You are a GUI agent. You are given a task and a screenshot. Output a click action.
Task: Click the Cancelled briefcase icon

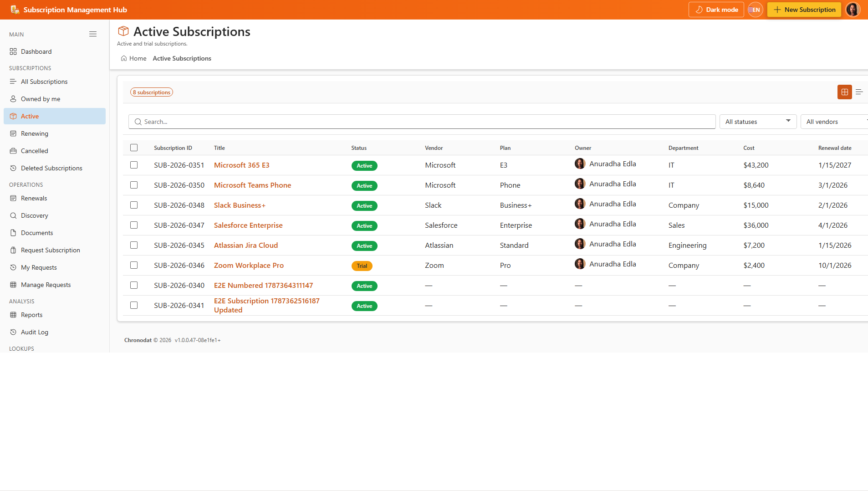13,151
